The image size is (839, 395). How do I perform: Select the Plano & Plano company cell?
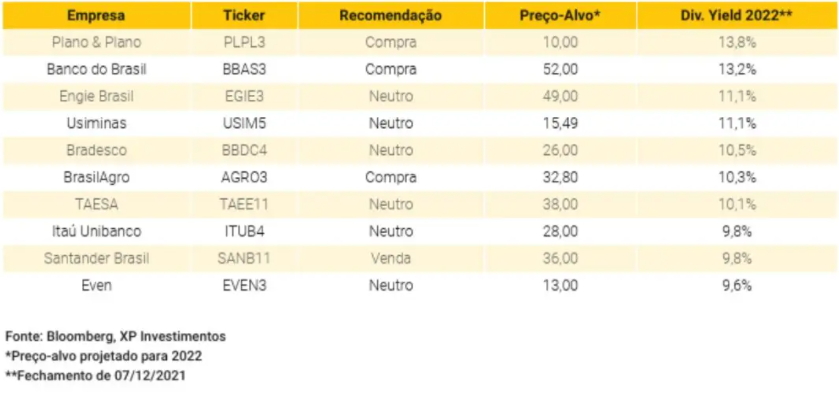[x=96, y=42]
